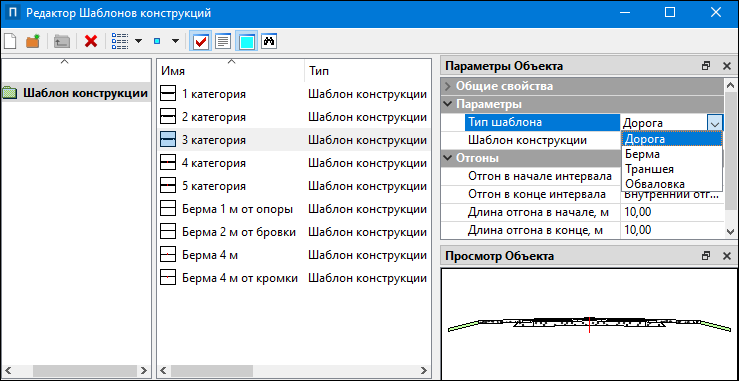Click scroll-up arrow in parameters panel
Image resolution: width=739 pixels, height=381 pixels.
(x=731, y=86)
